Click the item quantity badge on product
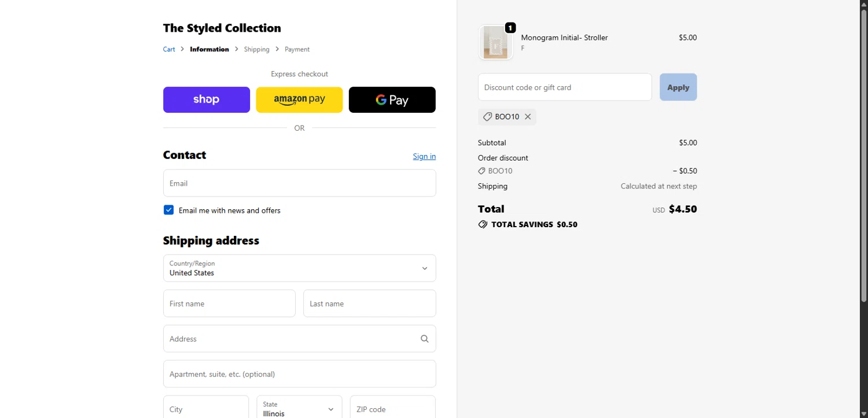Screen dimensions: 868x418 (510, 28)
